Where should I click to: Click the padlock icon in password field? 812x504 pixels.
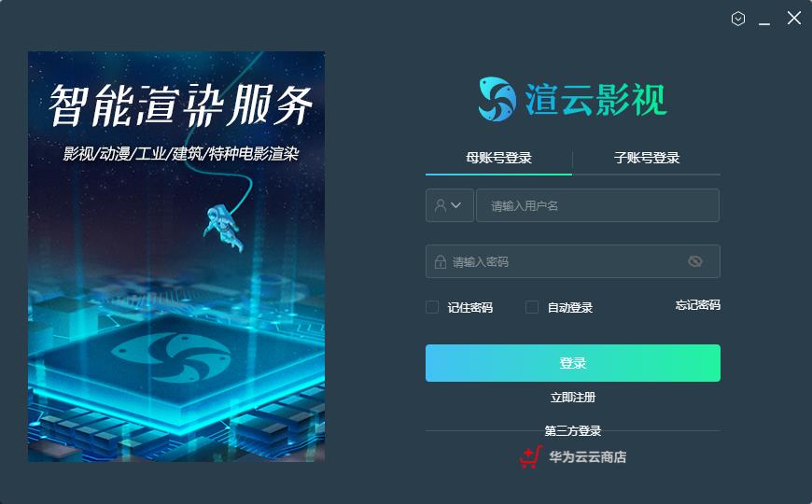(441, 261)
